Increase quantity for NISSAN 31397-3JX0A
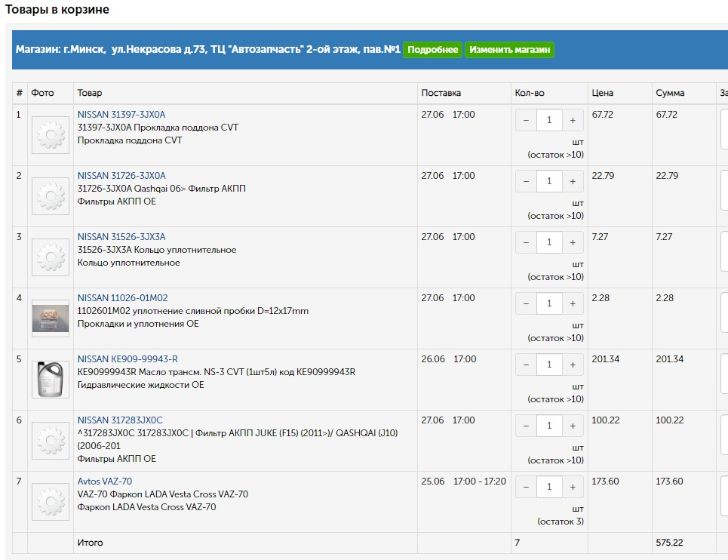 coord(573,120)
